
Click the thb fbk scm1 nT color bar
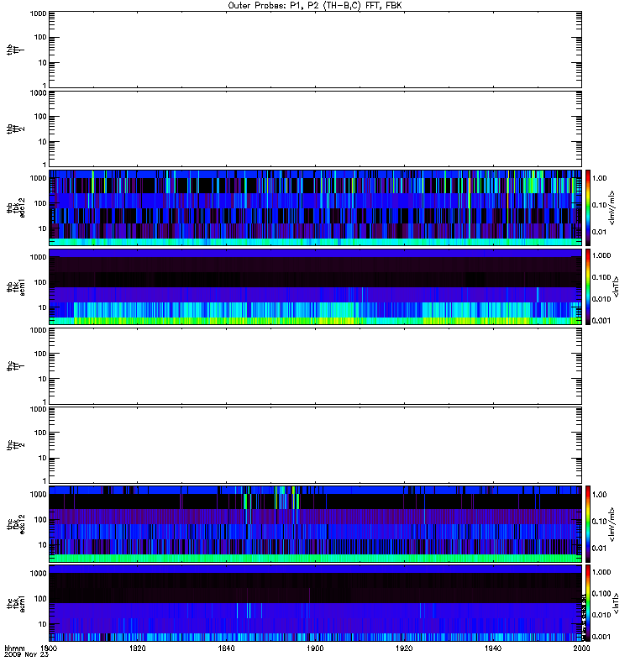[588, 286]
